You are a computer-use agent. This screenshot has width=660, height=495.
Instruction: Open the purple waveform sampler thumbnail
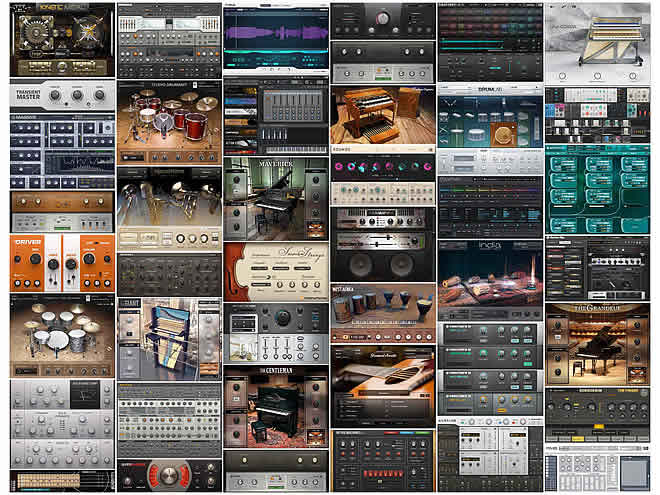pos(276,38)
